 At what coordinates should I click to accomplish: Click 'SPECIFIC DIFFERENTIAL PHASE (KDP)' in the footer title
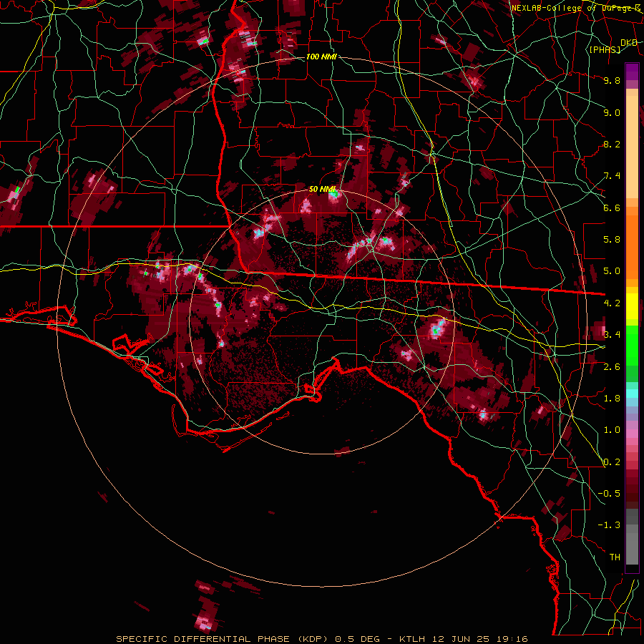tap(222, 639)
